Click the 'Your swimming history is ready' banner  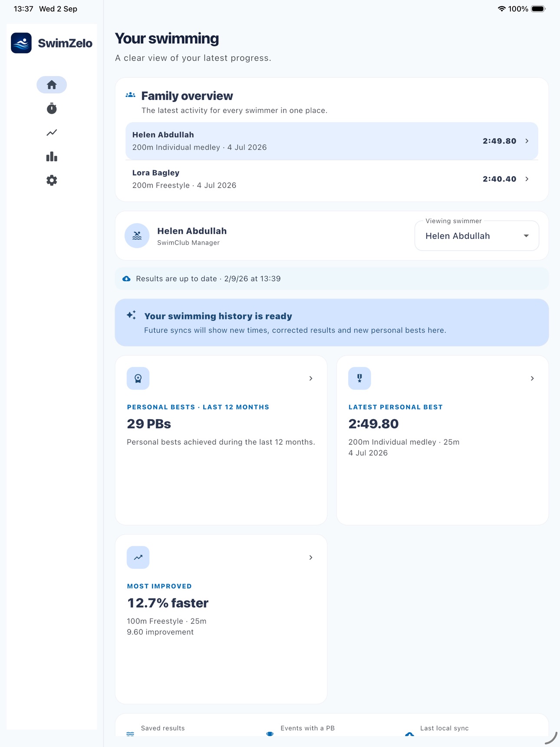pyautogui.click(x=332, y=322)
